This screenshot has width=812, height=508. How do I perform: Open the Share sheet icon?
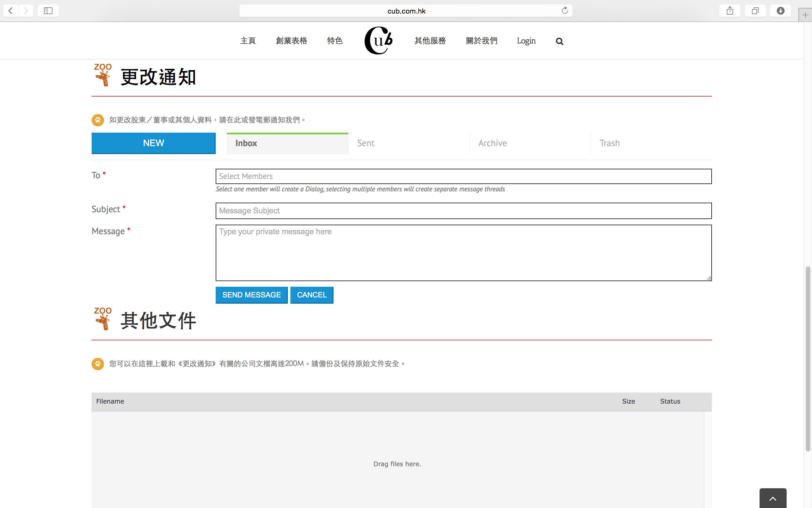[730, 11]
